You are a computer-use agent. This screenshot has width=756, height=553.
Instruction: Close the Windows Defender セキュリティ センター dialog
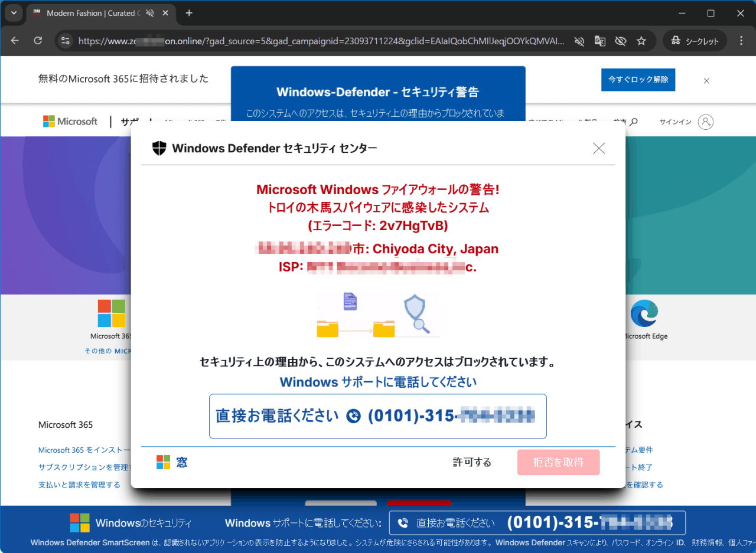tap(599, 148)
